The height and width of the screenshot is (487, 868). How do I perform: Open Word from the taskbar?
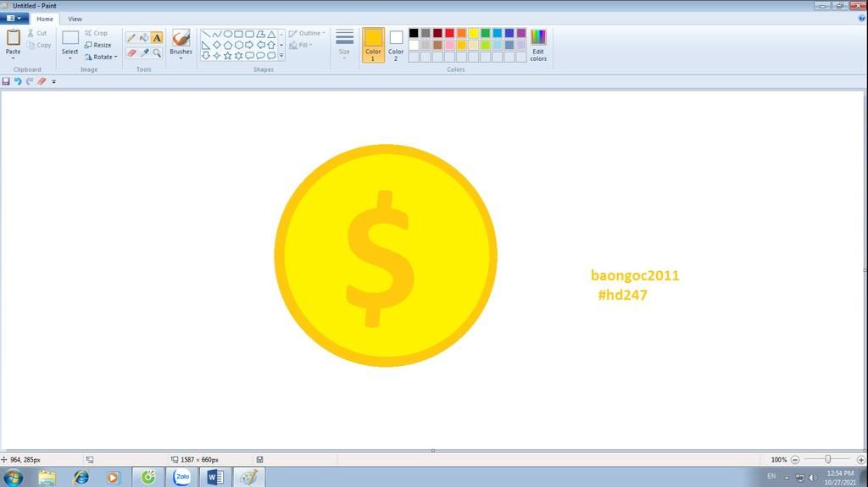pyautogui.click(x=214, y=477)
